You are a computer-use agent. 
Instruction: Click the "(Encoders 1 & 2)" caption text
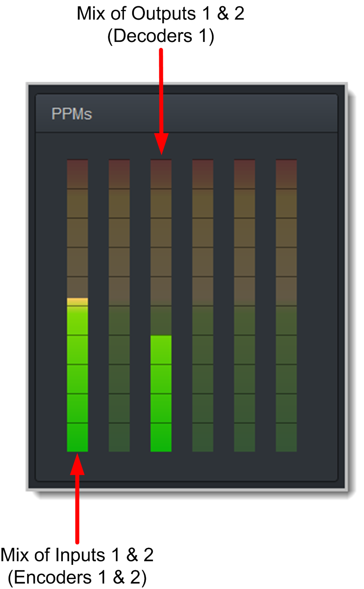(x=77, y=578)
